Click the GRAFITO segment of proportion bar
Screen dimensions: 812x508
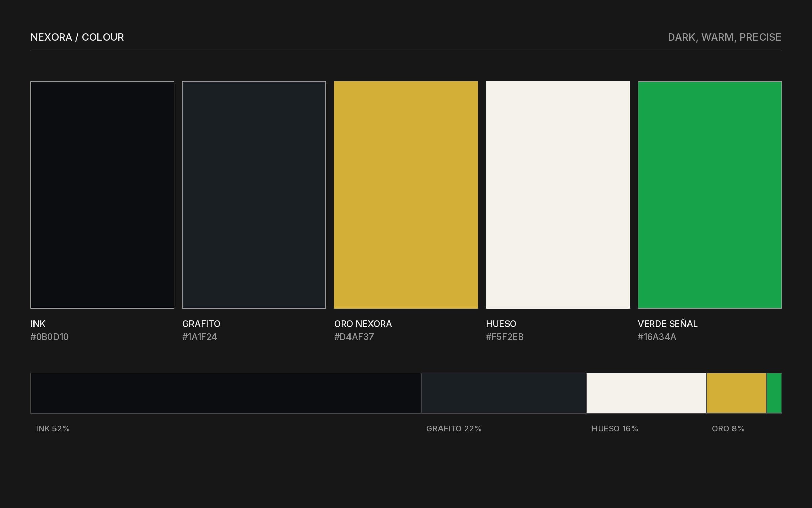click(x=503, y=393)
